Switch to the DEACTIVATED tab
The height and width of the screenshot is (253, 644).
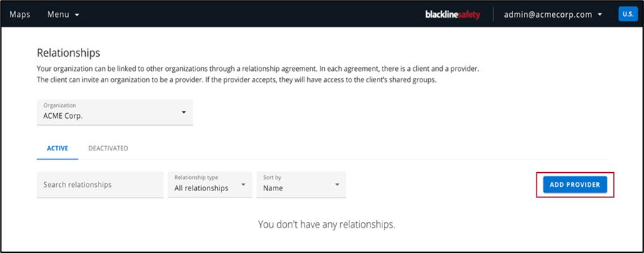[108, 148]
